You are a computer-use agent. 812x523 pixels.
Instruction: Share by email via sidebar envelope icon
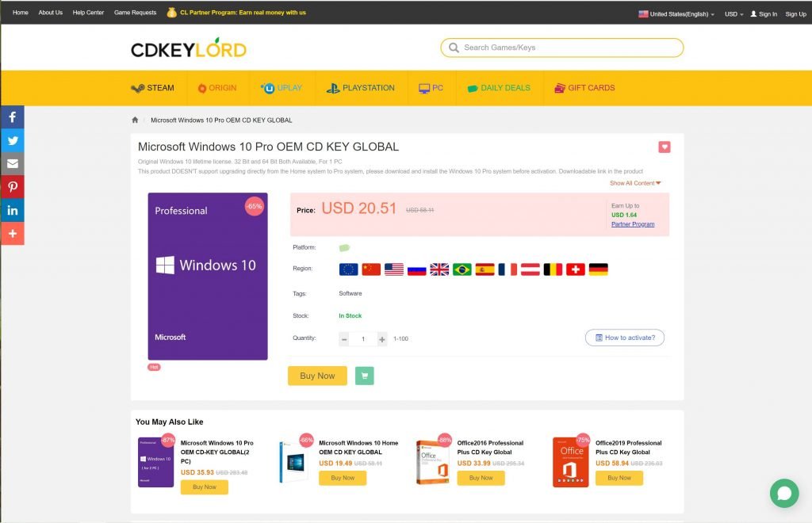point(13,164)
